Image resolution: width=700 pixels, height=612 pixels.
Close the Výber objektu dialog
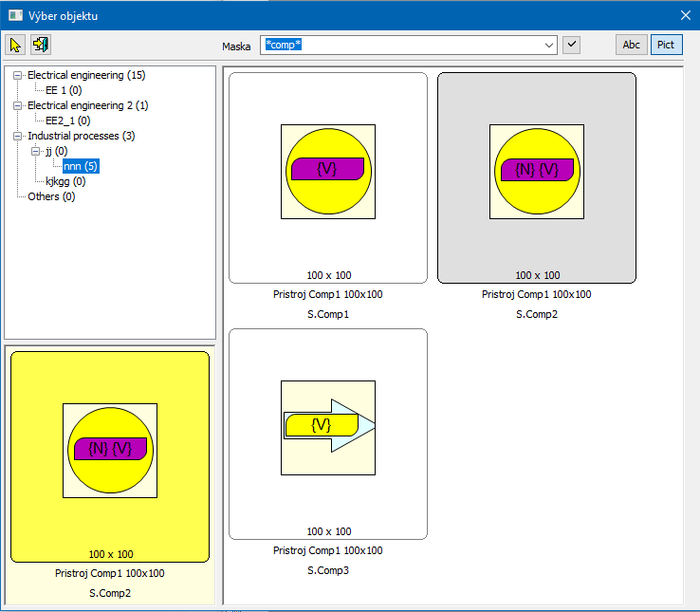point(686,14)
